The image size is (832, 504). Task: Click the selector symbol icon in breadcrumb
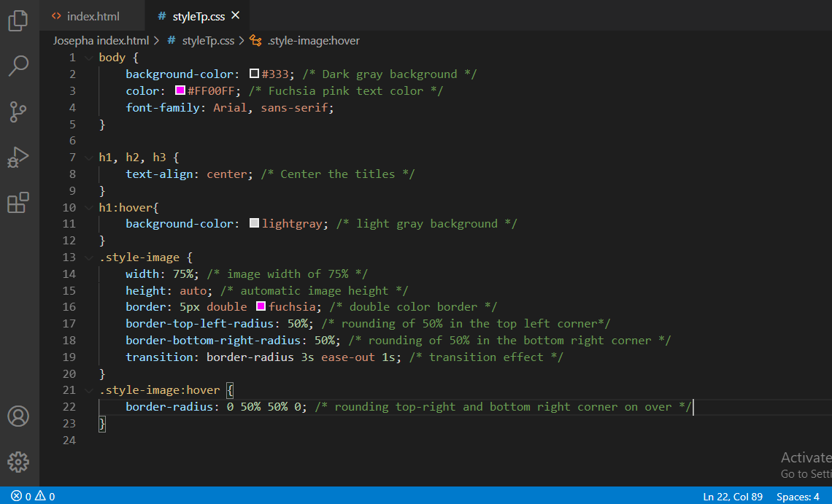pos(255,40)
